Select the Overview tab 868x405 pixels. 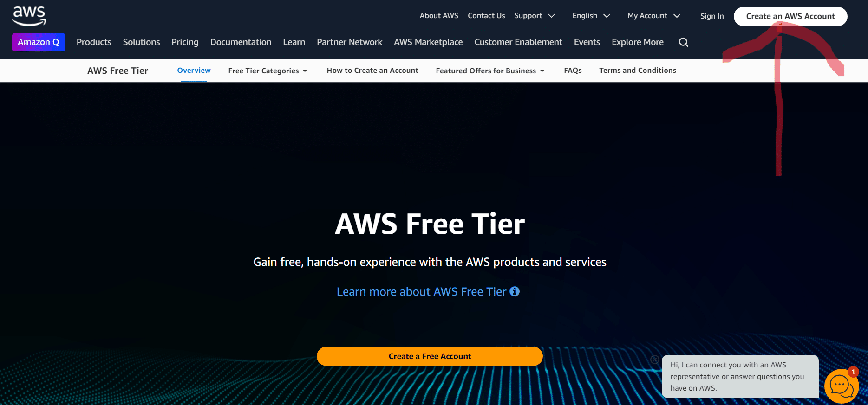tap(194, 71)
